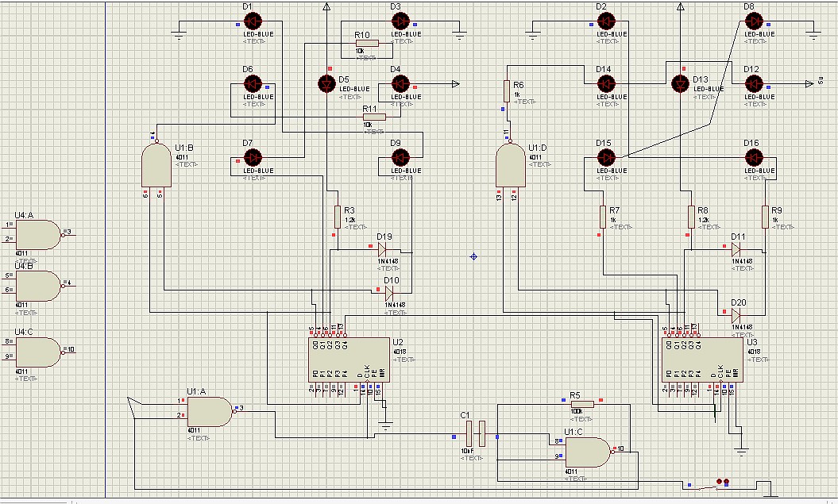Screen dimensions: 838x504
Task: Click the power arrow symbol above D2
Action: point(681,6)
